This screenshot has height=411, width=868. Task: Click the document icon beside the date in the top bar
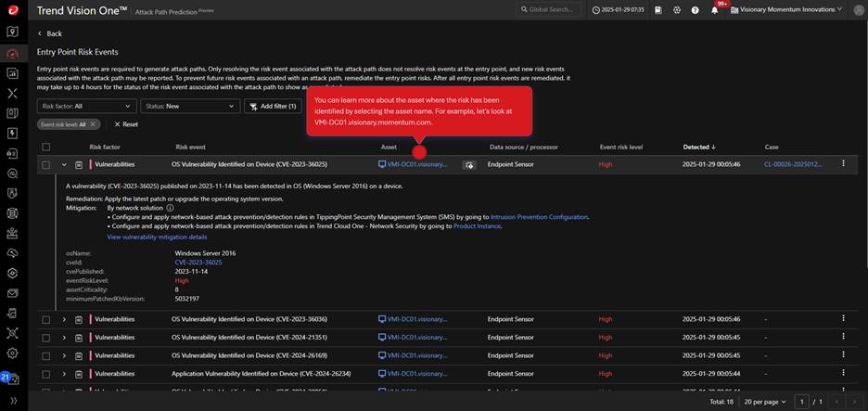(x=658, y=10)
